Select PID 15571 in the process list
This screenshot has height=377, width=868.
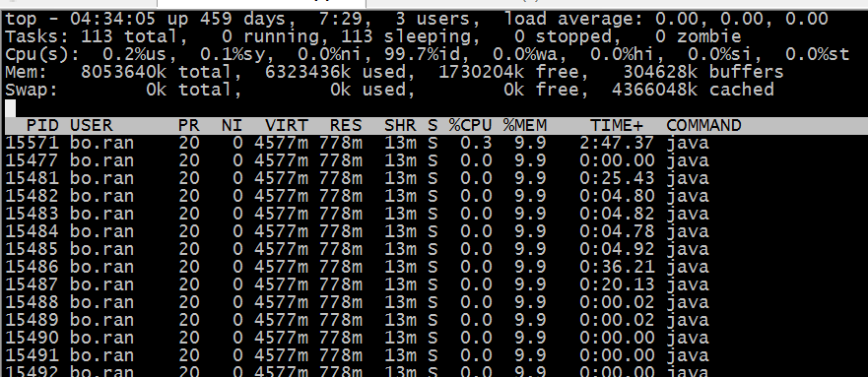coord(33,143)
